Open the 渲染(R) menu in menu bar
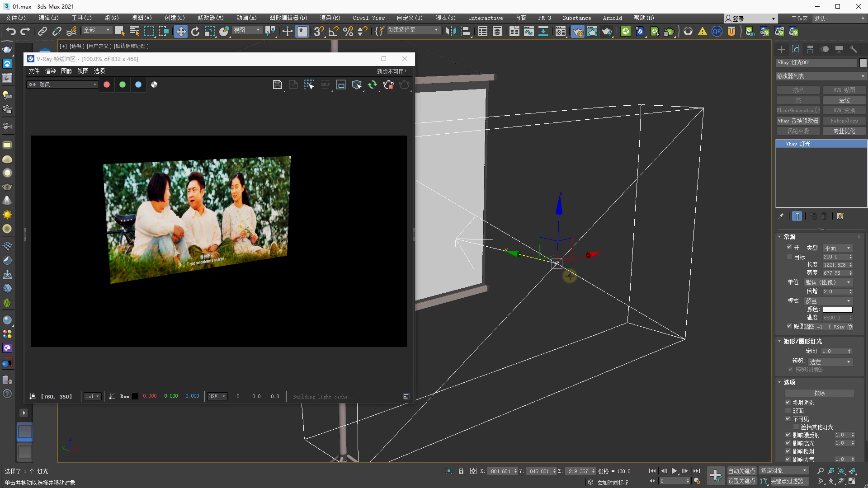 (x=330, y=18)
